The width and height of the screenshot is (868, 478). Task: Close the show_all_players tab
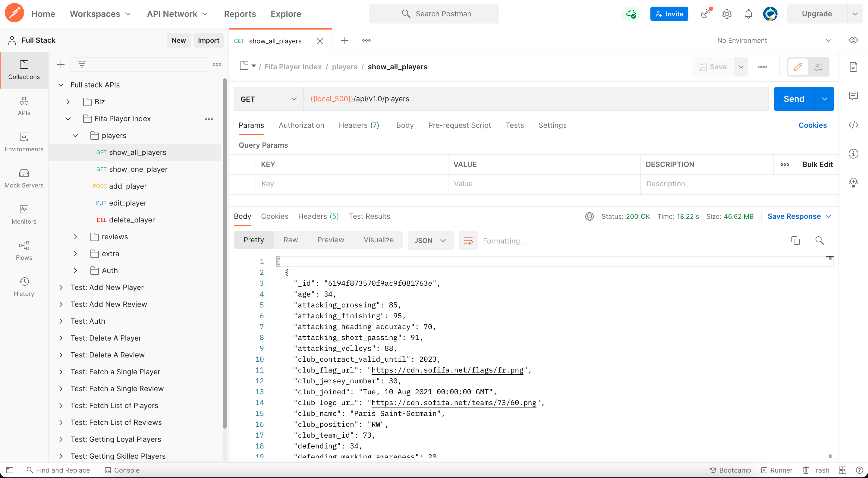pyautogui.click(x=320, y=41)
